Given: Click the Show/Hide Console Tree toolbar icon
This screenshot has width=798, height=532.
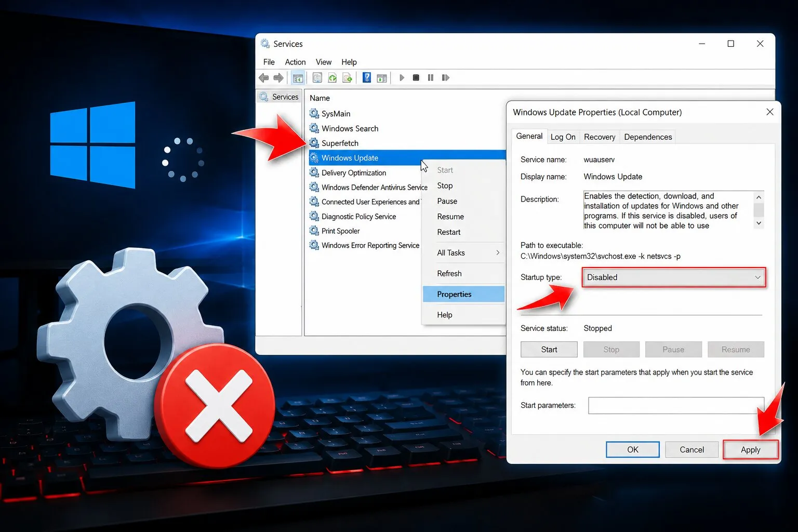Looking at the screenshot, I should [x=298, y=78].
